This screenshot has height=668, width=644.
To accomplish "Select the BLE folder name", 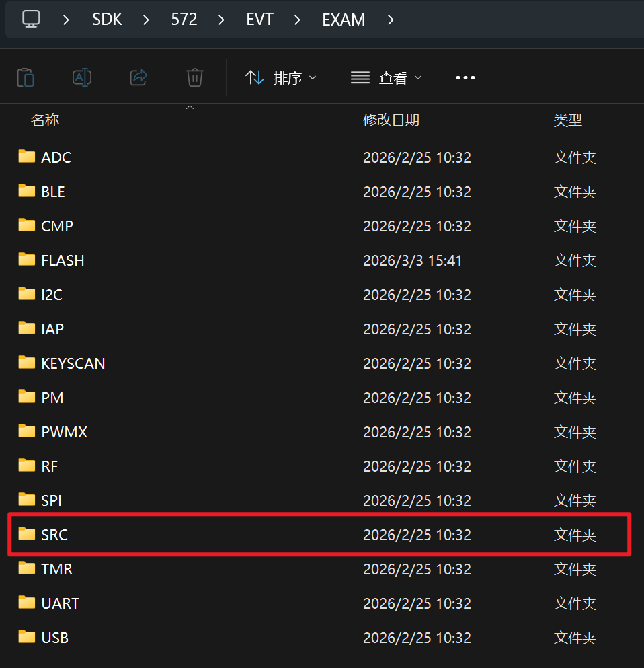I will point(53,192).
